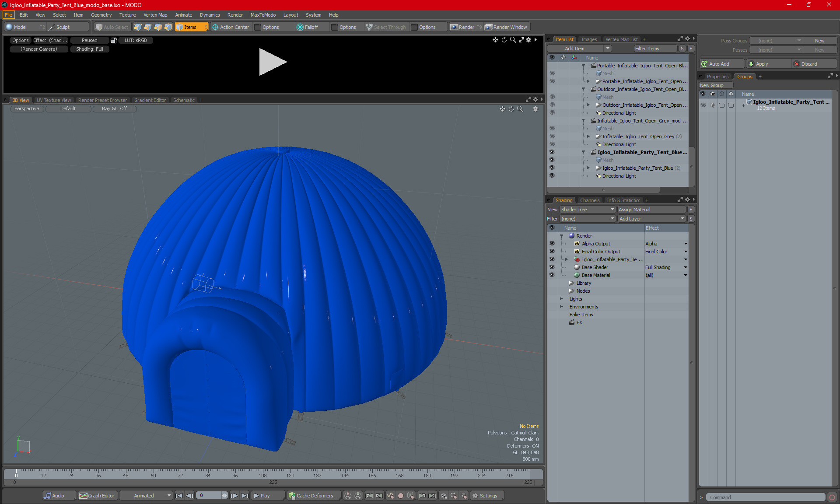Open the Vertex Map menu
840x504 pixels.
pyautogui.click(x=155, y=15)
